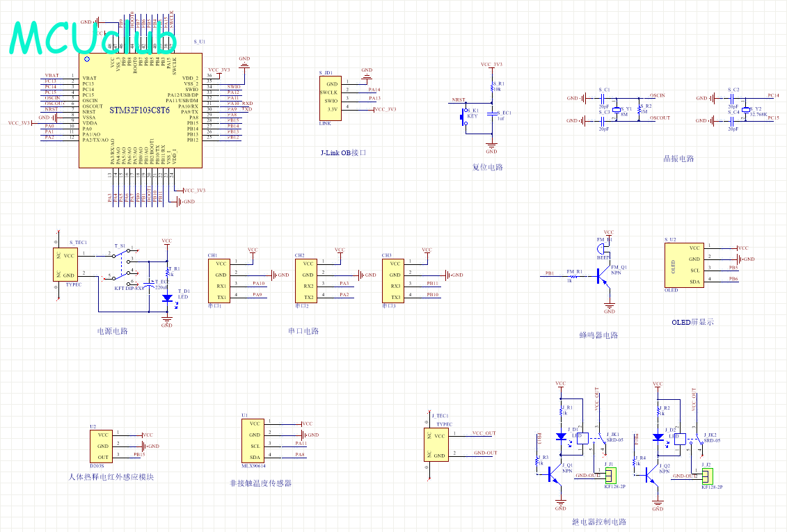Click the "电源电路" section label
The width and height of the screenshot is (787, 532).
coord(113,331)
